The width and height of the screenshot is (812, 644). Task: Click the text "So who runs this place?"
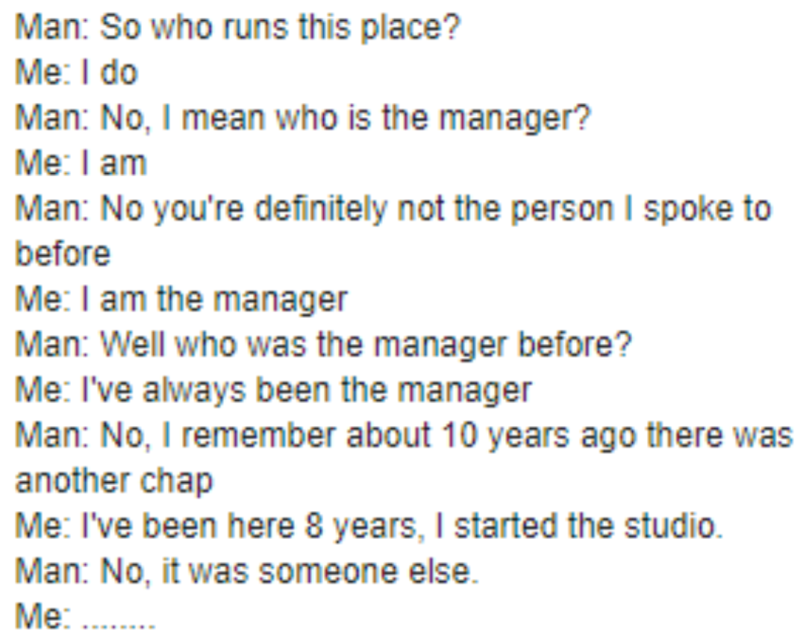[280, 28]
